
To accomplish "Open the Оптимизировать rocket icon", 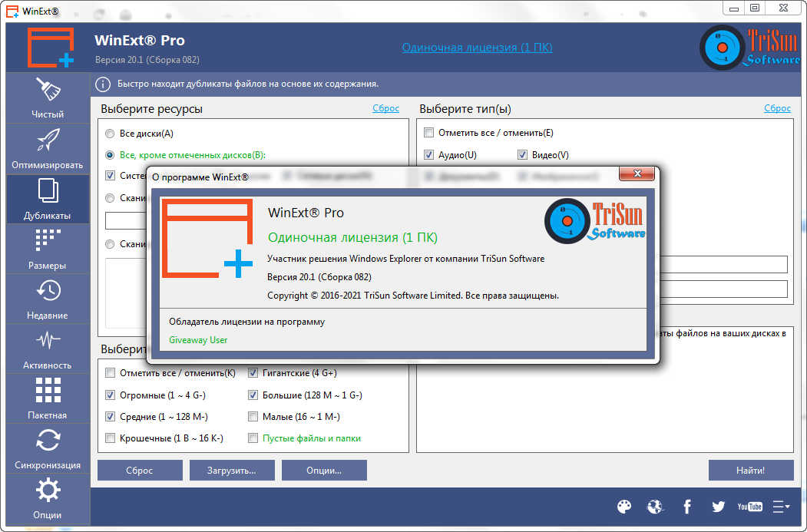I will click(48, 140).
